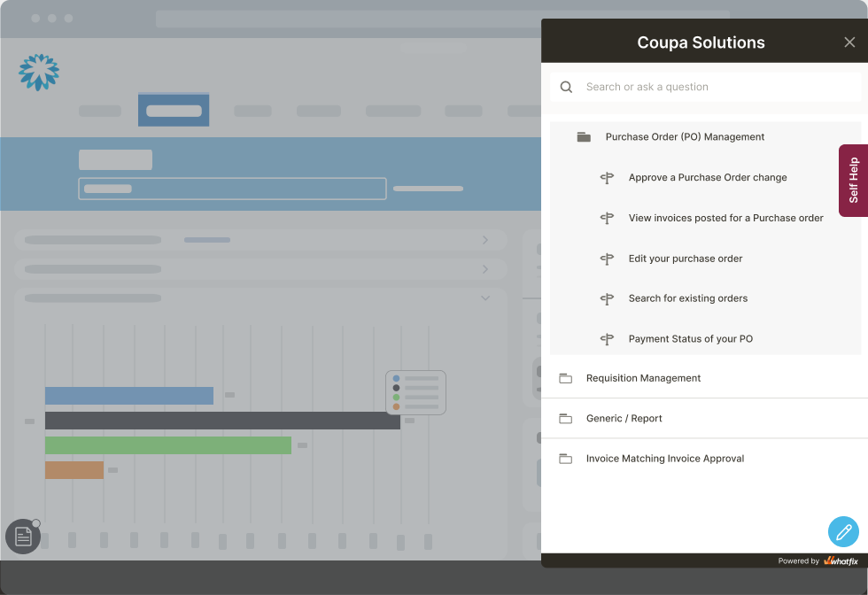This screenshot has width=868, height=595.
Task: Click the green bar in the chart
Action: 168,445
